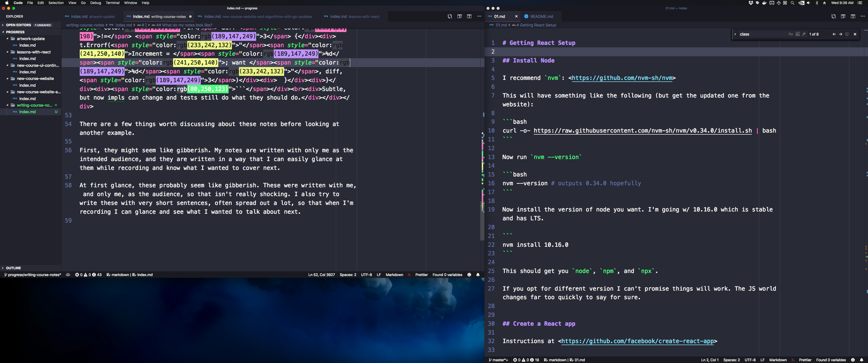The image size is (868, 363).
Task: Open notifications bell in progress status bar
Action: 478,275
